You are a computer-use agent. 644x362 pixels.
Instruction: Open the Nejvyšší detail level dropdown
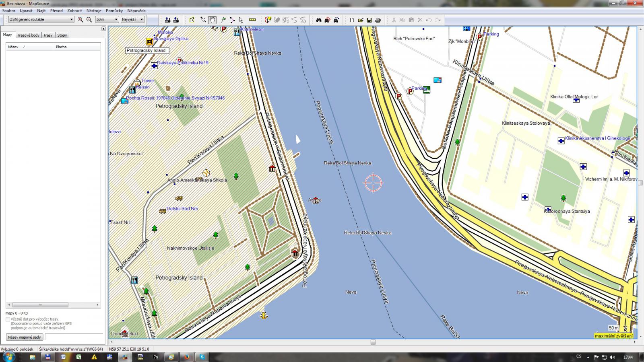tap(142, 19)
